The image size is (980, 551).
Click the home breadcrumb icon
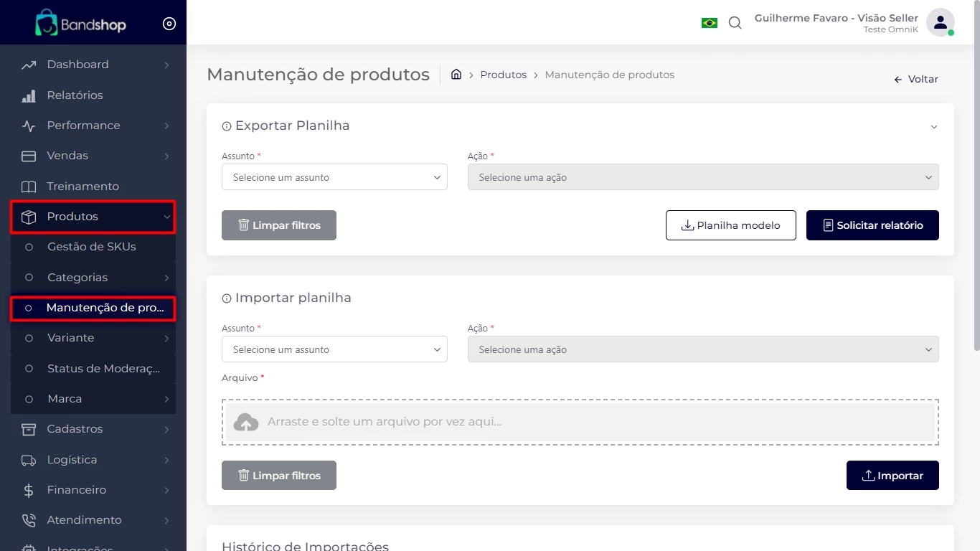pos(456,75)
